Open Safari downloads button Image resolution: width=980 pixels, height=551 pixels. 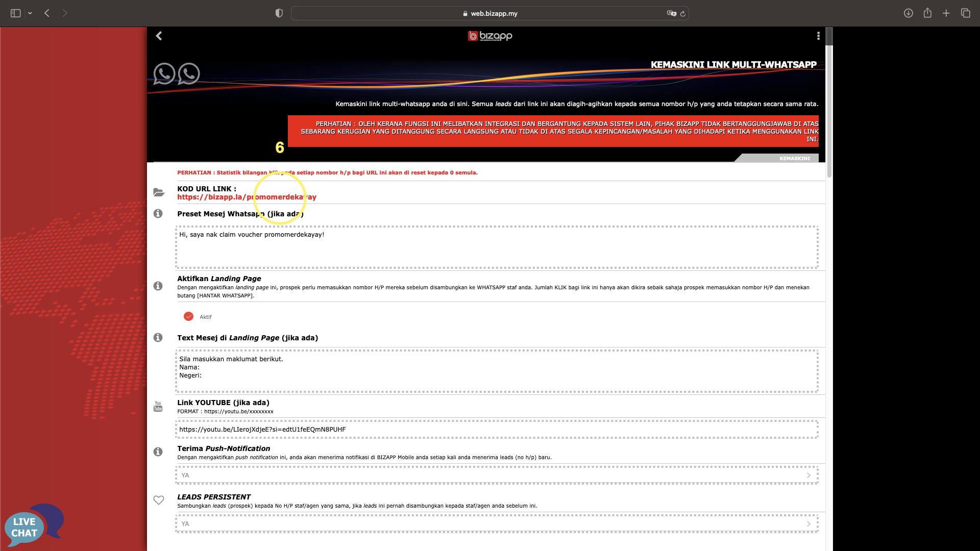pyautogui.click(x=908, y=13)
